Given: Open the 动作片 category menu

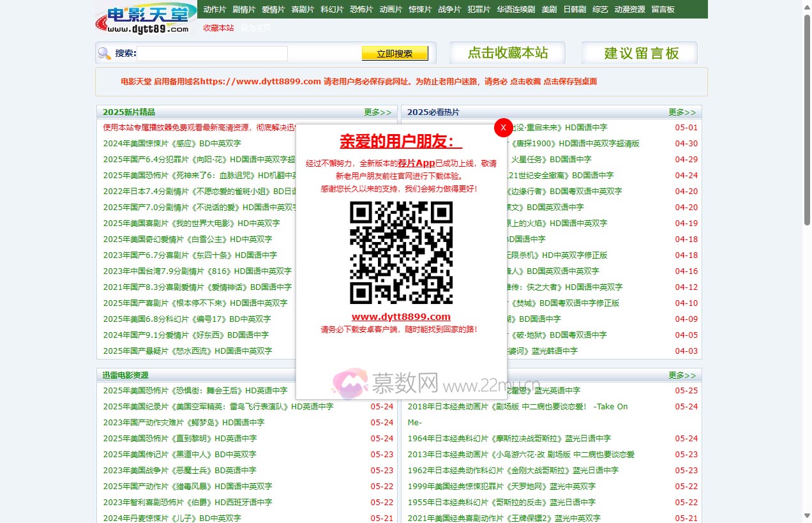Looking at the screenshot, I should click(214, 10).
